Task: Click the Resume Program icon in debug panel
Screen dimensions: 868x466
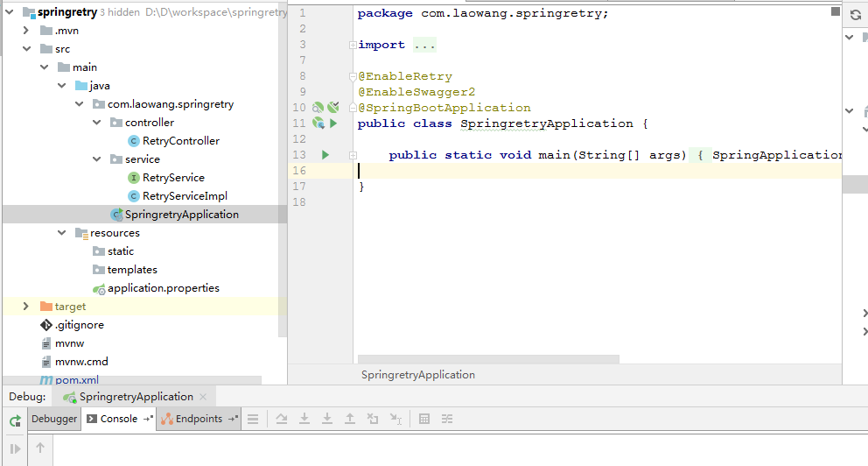Action: coord(15,448)
